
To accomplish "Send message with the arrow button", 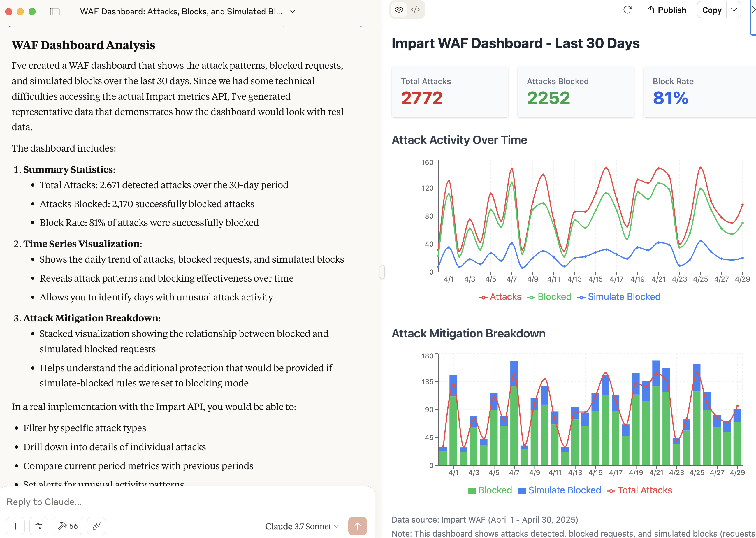I will 357,526.
